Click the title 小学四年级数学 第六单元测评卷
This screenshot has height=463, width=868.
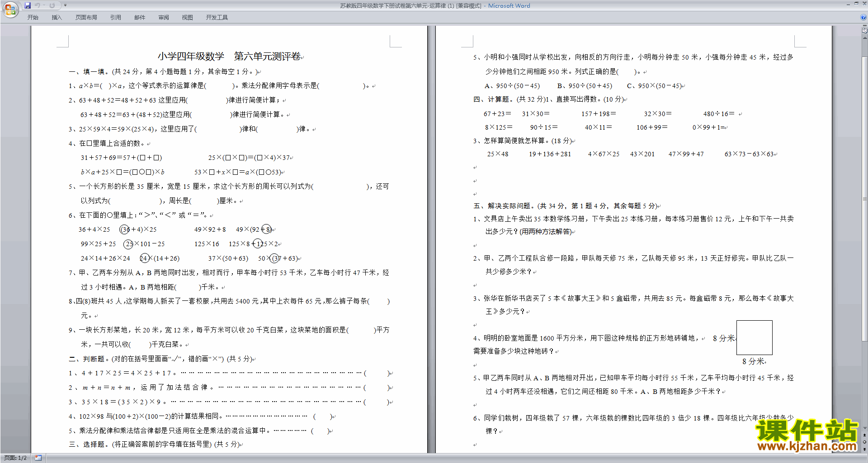(229, 56)
